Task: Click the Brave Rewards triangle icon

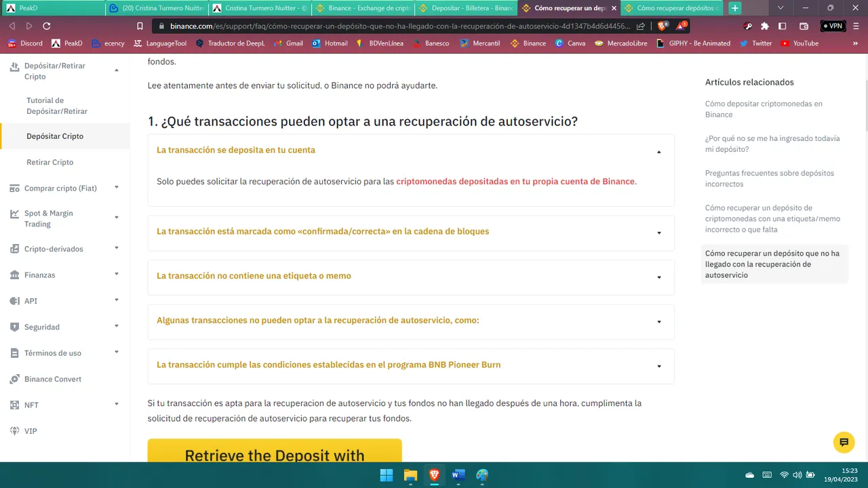Action: (x=682, y=26)
